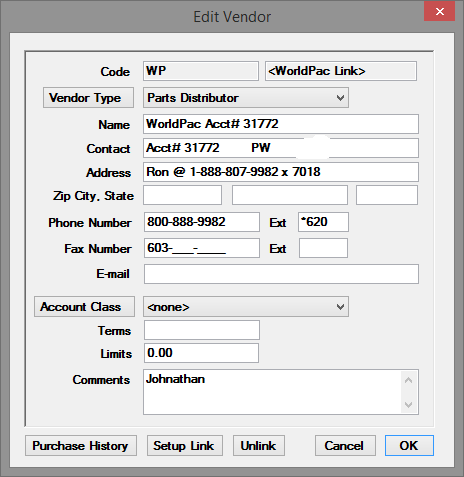Click the Fax Number label

(98, 249)
